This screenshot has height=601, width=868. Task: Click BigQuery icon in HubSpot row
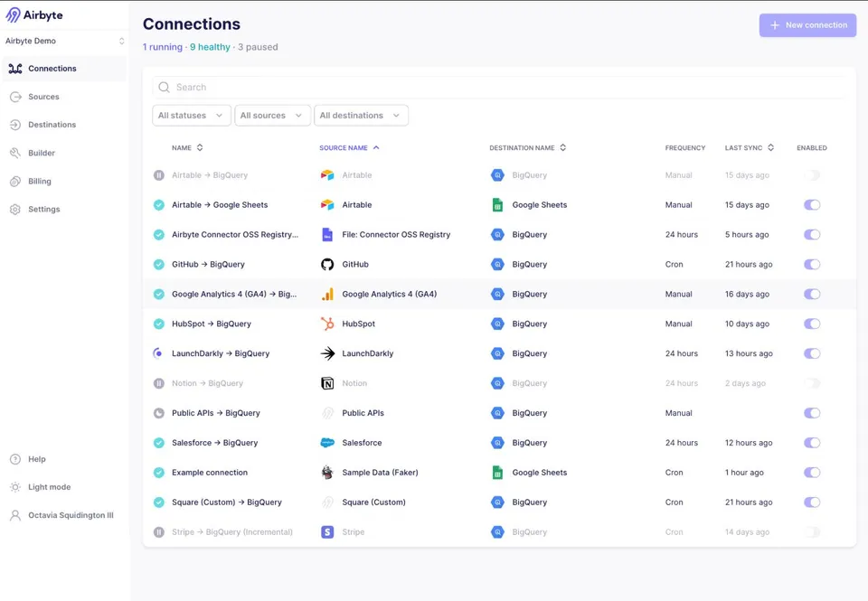coord(497,324)
